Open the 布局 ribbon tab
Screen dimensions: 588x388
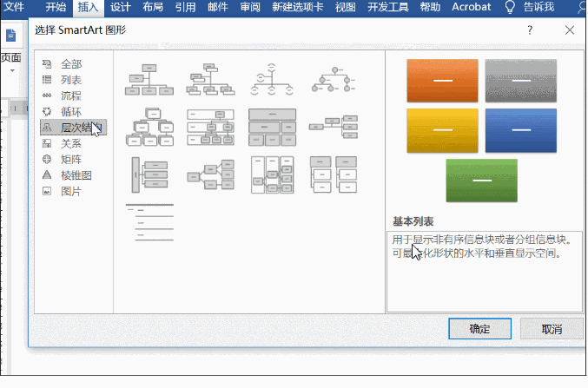coord(153,7)
